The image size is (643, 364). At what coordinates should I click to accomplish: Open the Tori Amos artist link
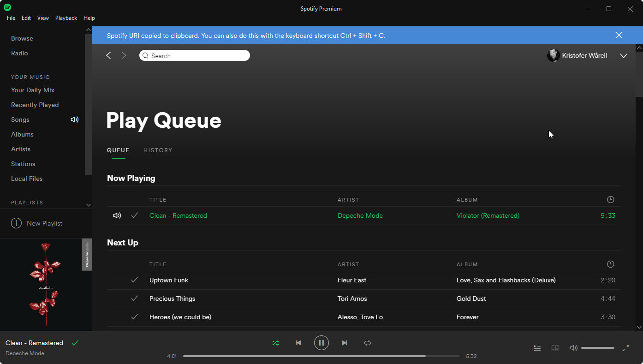(352, 298)
